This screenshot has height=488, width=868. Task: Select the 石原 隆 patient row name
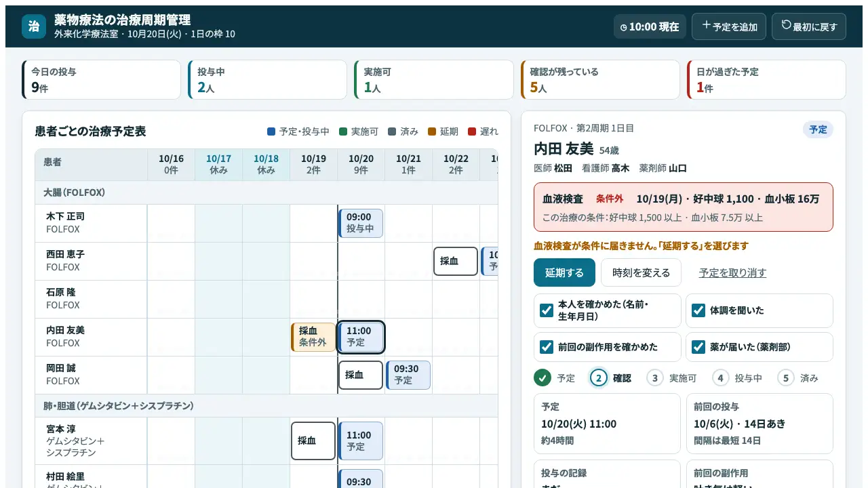(61, 293)
